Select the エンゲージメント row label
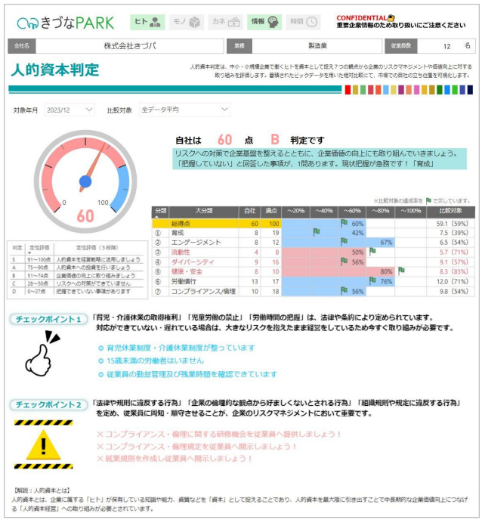The image size is (485, 520). (x=196, y=243)
